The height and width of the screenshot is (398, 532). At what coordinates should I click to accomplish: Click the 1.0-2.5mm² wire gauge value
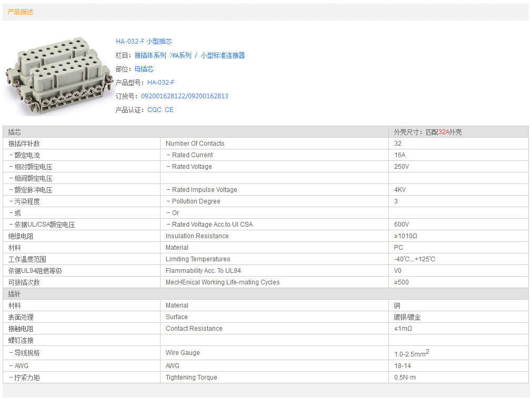[411, 354]
